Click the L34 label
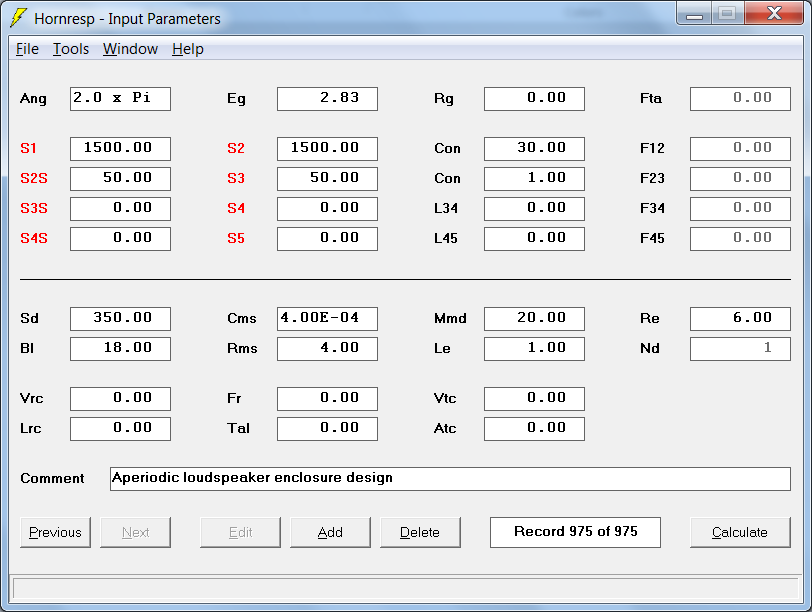Screen dimensions: 812x612 click(x=446, y=209)
